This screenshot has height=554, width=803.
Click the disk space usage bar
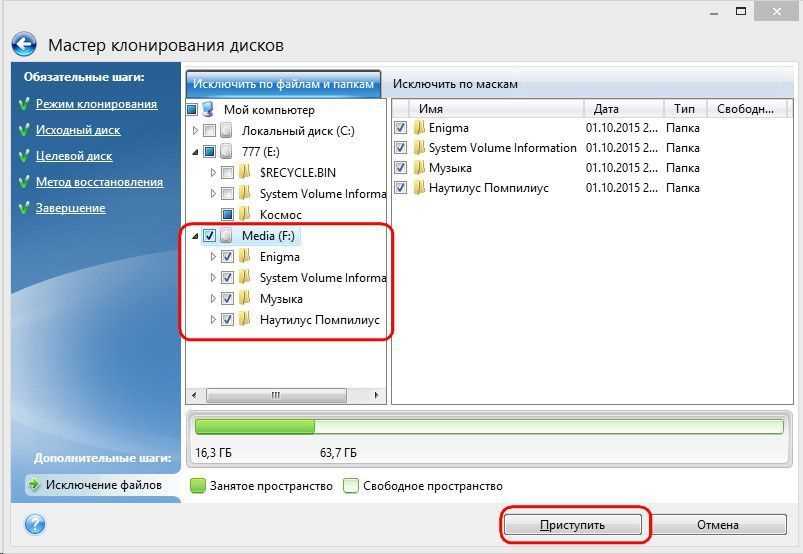point(489,427)
